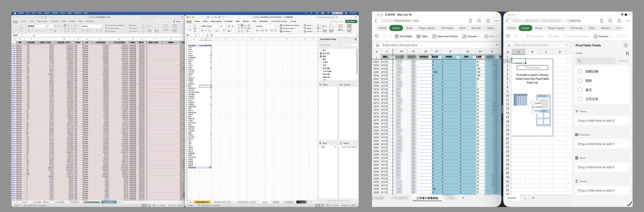644x212 pixels.
Task: Tap three-dot more icon, right iPad window
Action: (628, 21)
